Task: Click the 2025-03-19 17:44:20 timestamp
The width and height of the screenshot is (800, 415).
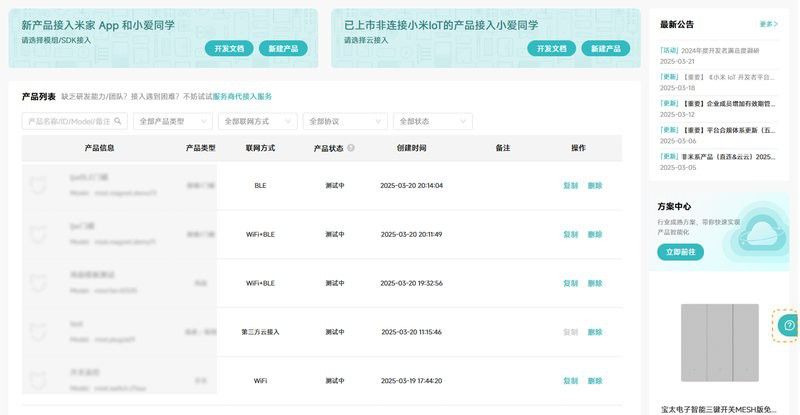Action: [x=411, y=381]
